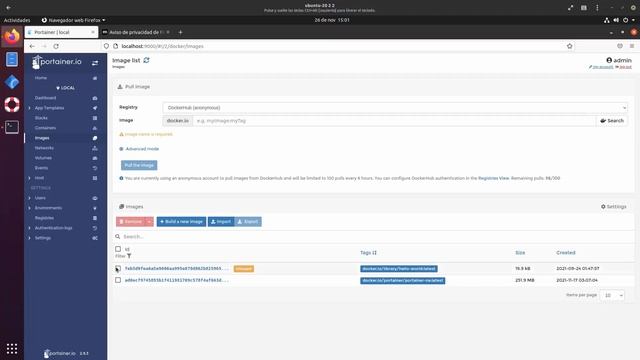This screenshot has width=640, height=360.
Task: Open the Id column Filter
Action: pyautogui.click(x=123, y=256)
